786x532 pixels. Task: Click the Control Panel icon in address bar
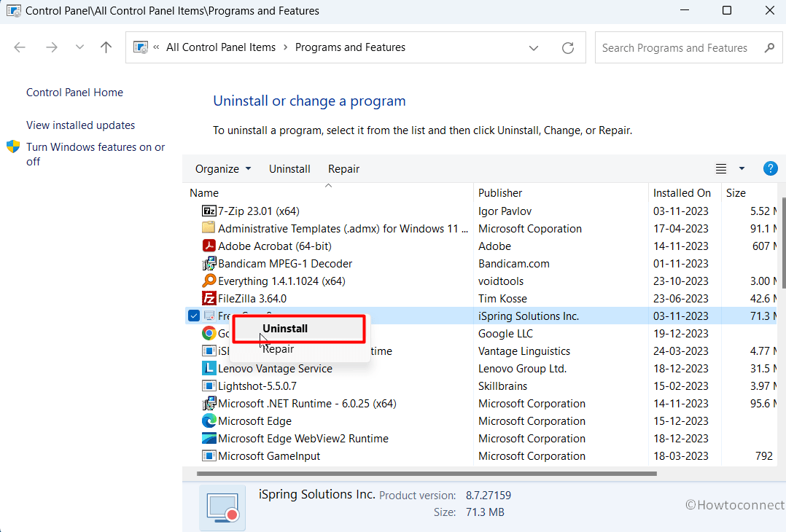(x=141, y=47)
